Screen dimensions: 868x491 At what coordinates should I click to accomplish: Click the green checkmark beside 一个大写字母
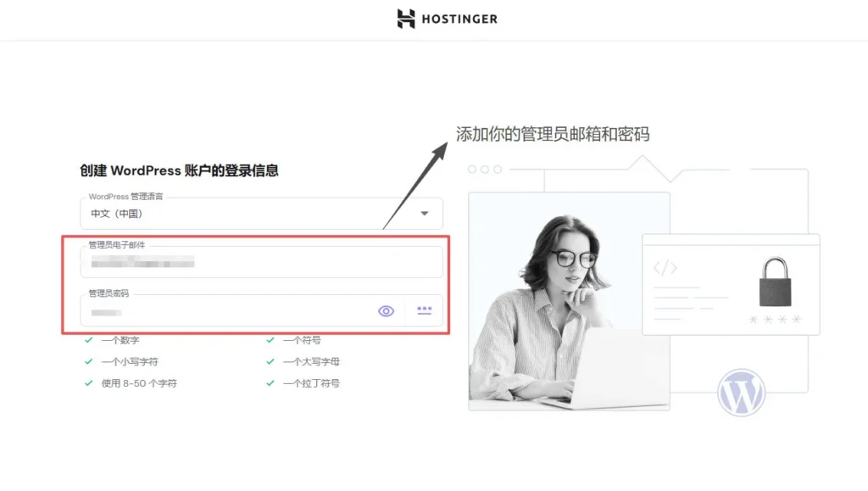pyautogui.click(x=271, y=361)
